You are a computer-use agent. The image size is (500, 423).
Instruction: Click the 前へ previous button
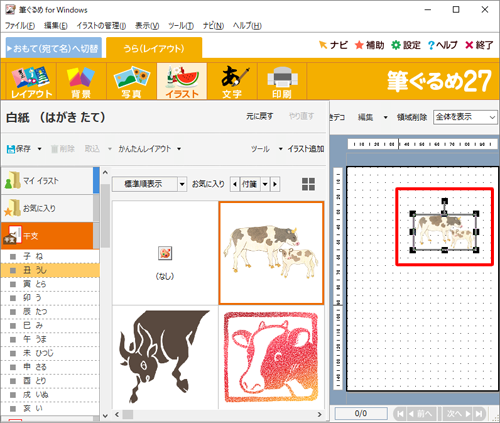[422, 414]
